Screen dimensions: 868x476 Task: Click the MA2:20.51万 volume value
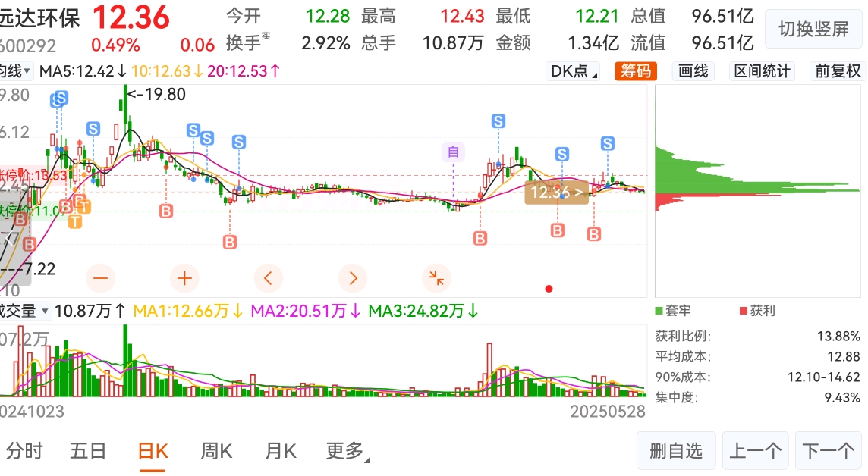tap(306, 312)
